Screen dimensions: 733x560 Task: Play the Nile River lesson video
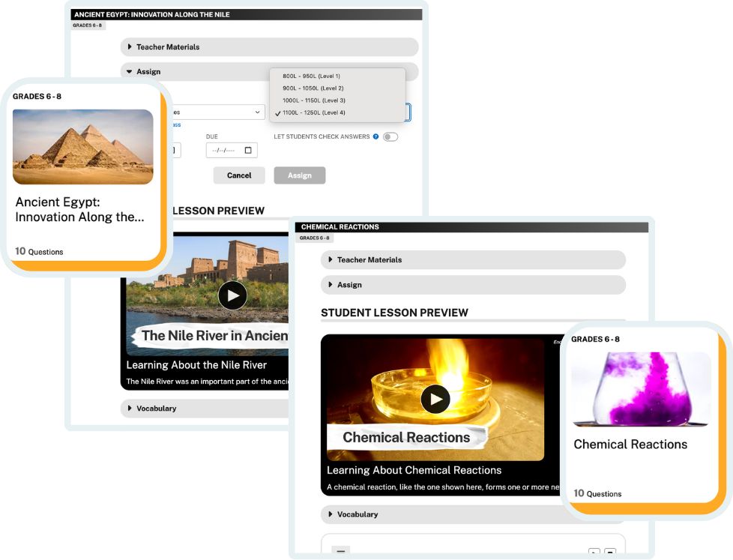coord(232,295)
